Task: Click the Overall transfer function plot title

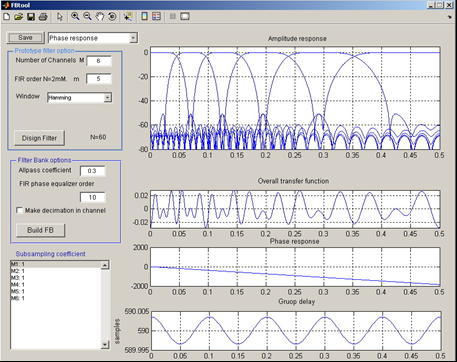Action: tap(293, 181)
